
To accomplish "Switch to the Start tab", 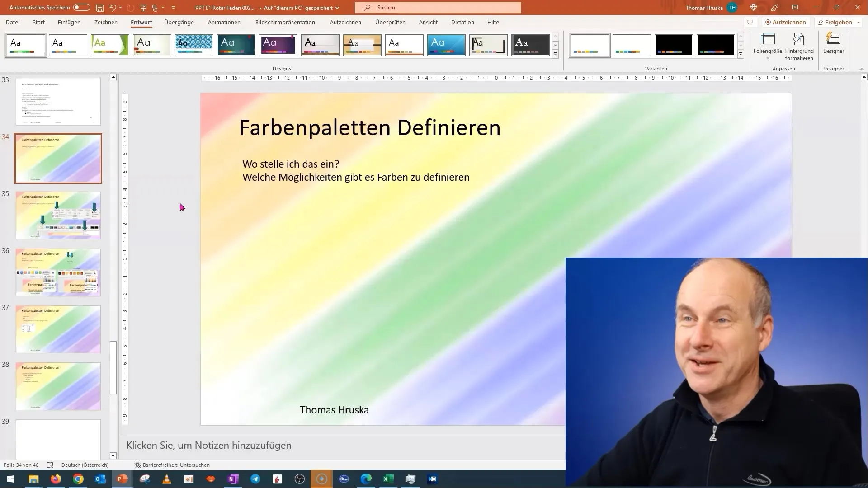I will coord(38,22).
